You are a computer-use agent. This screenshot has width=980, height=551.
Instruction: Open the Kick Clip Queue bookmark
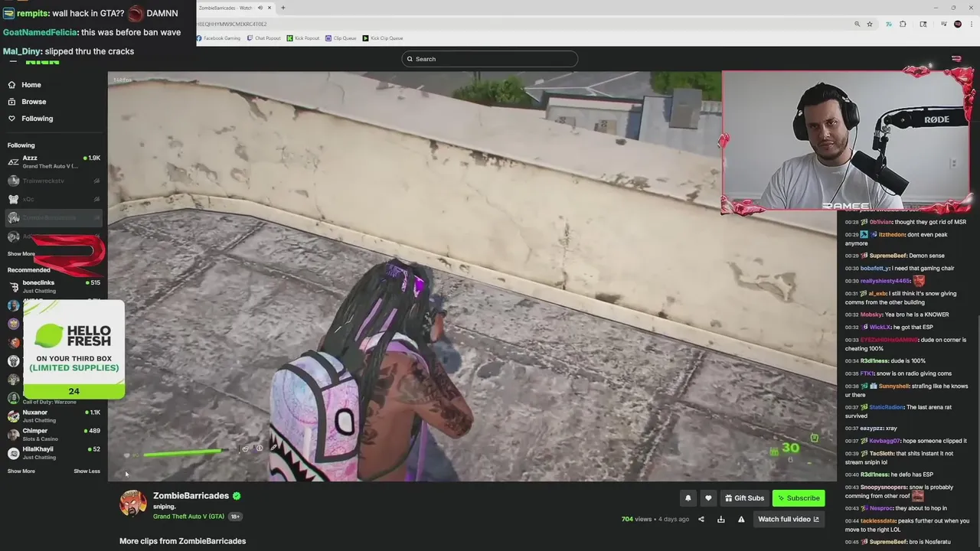(x=383, y=38)
